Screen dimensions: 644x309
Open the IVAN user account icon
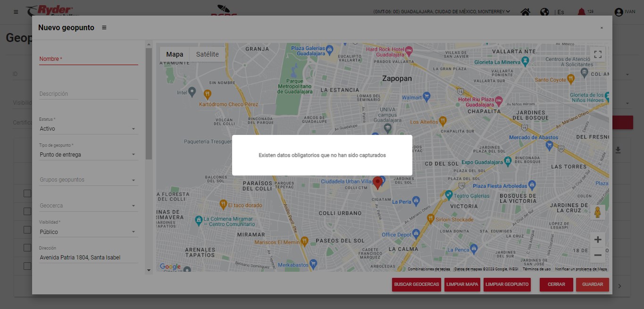[x=619, y=12]
